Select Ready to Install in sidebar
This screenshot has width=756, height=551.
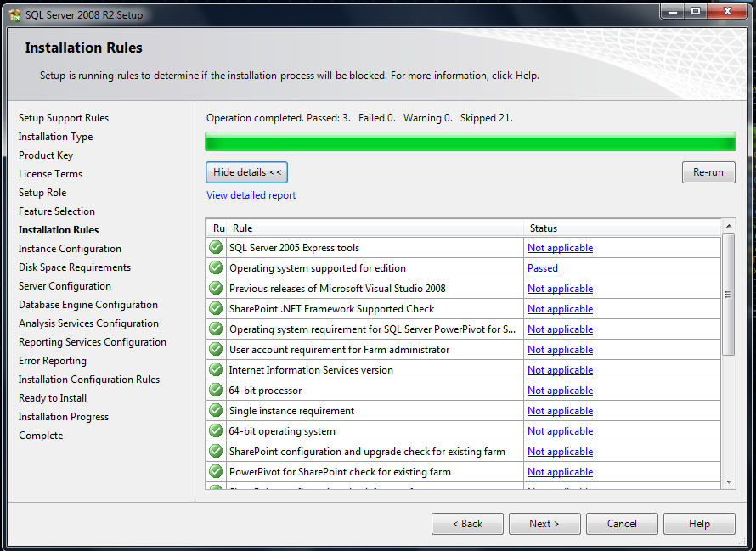(53, 398)
